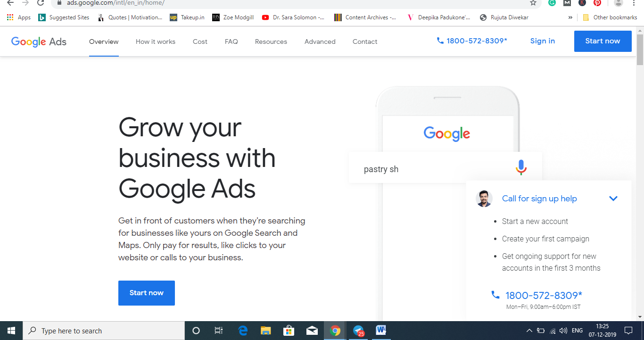Click the Call for sign up help heading
This screenshot has height=340, width=644.
tap(539, 199)
